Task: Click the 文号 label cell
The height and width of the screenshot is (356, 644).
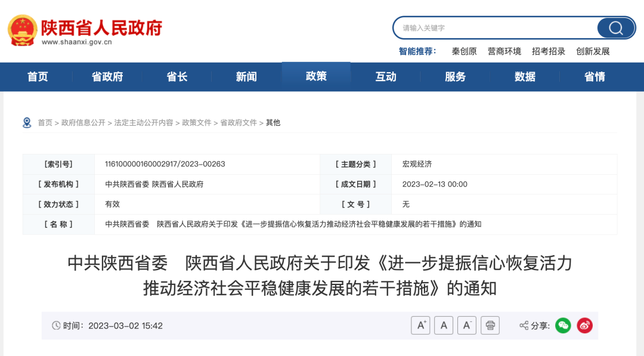Action: point(355,204)
